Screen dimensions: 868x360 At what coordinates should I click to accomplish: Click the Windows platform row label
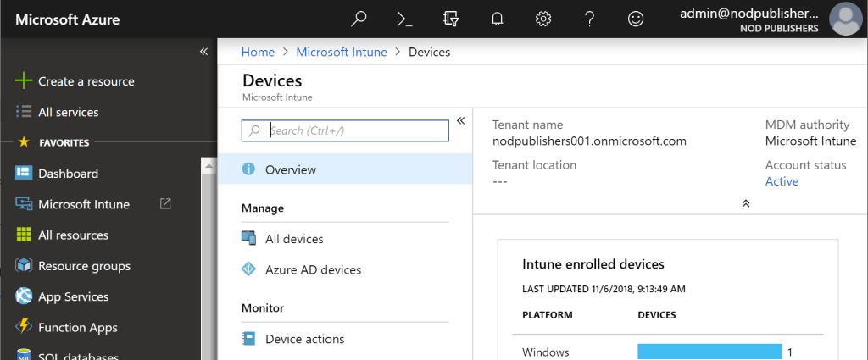[x=545, y=352]
